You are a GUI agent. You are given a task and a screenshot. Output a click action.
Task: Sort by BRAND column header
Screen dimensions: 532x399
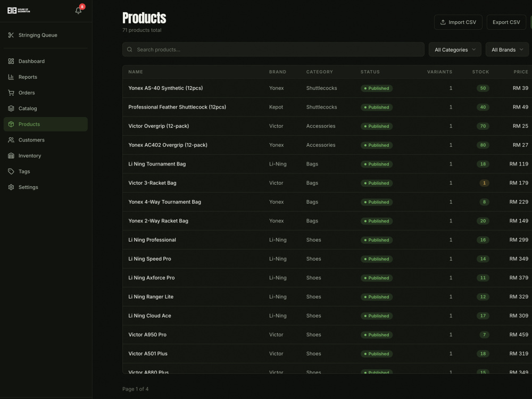pyautogui.click(x=278, y=72)
